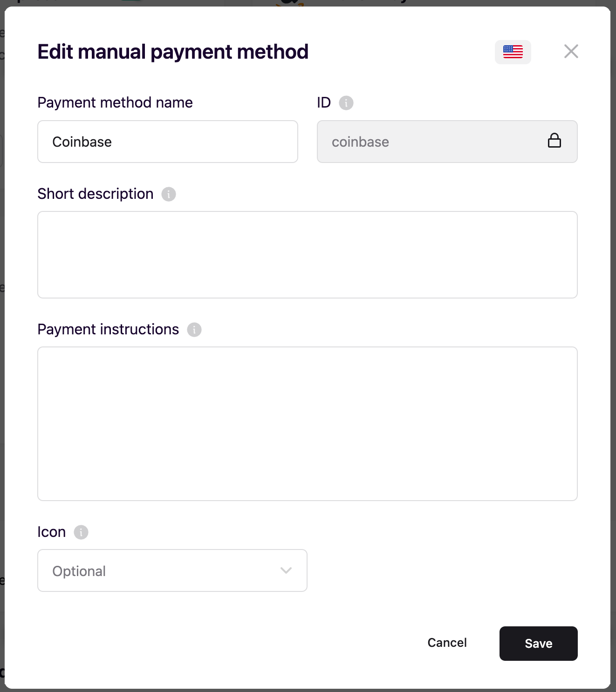The height and width of the screenshot is (692, 616).
Task: Open the Icon dropdown showing Optional
Action: click(x=172, y=570)
